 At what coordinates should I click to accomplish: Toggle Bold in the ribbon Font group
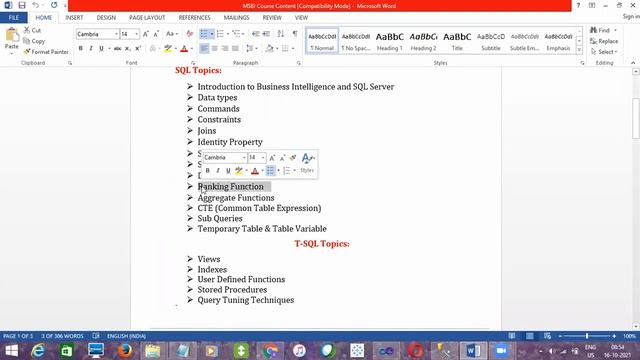[x=80, y=49]
